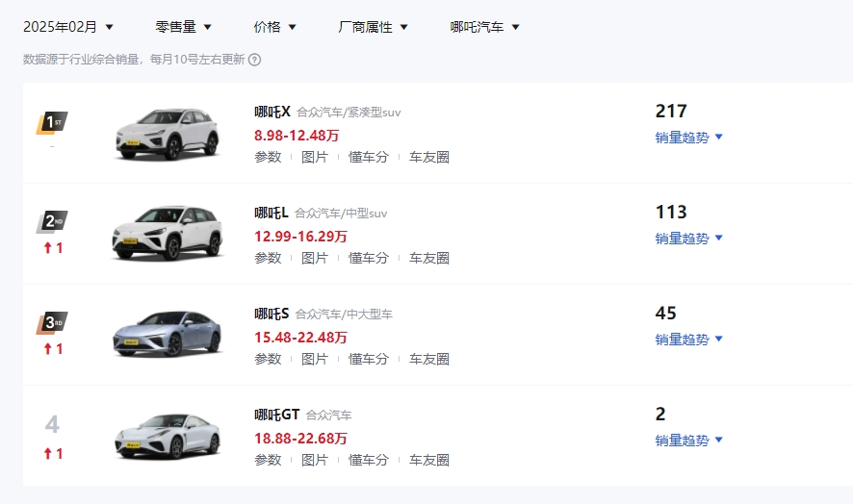Viewport: 853px width, 504px height.
Task: Open the 厂商属性 dropdown
Action: 373,27
